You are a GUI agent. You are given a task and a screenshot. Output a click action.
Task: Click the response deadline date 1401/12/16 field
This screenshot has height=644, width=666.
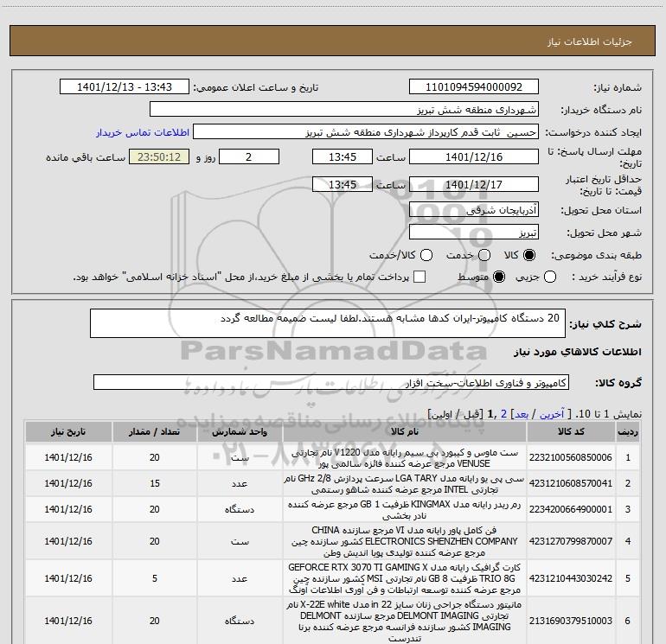click(474, 156)
